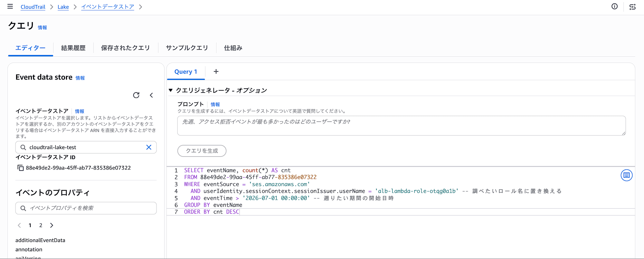Open the 仕組み tab
Viewport: 644px width, 259px height.
(x=233, y=48)
